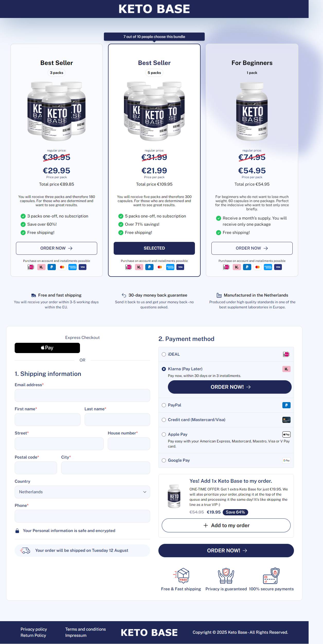This screenshot has height=644, width=323.
Task: Click the PayPal icon in the payment method list
Action: pos(286,405)
